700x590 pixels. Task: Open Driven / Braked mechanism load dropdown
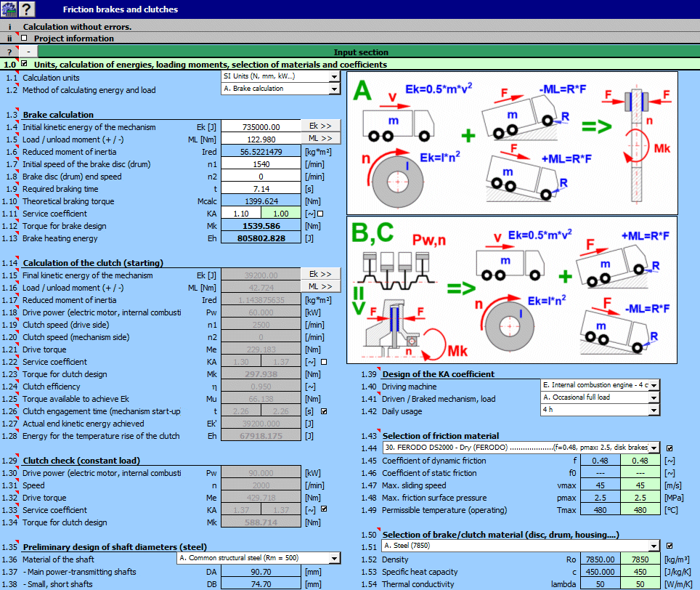(x=654, y=397)
